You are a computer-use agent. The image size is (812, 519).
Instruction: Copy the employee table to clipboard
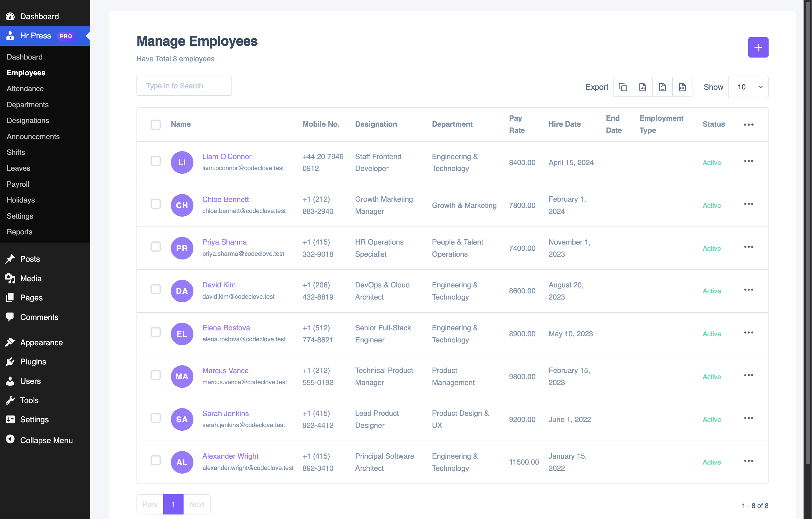click(x=623, y=87)
